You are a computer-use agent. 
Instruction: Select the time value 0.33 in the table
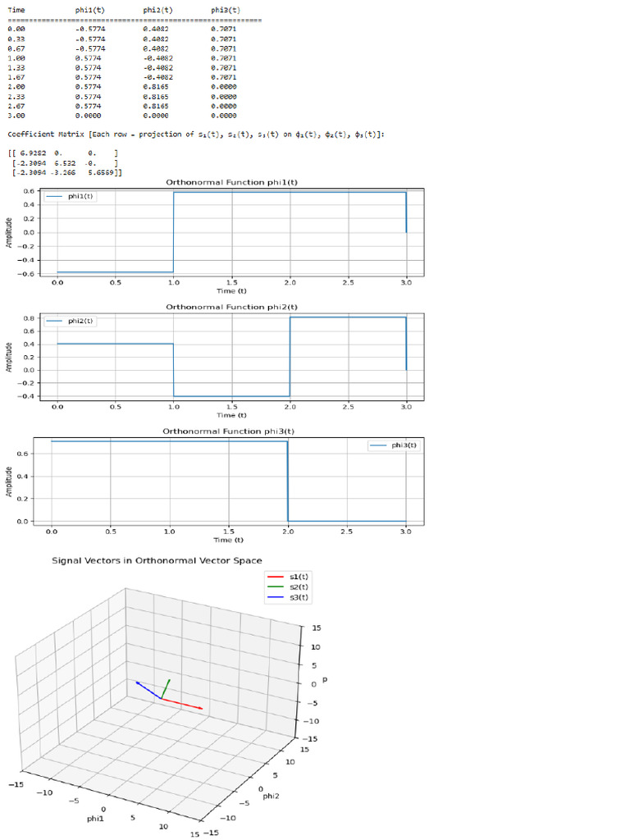pyautogui.click(x=16, y=39)
